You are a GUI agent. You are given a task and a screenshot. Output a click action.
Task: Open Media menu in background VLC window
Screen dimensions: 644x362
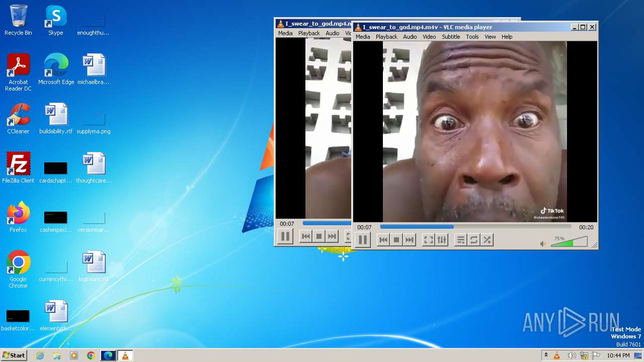tap(285, 33)
